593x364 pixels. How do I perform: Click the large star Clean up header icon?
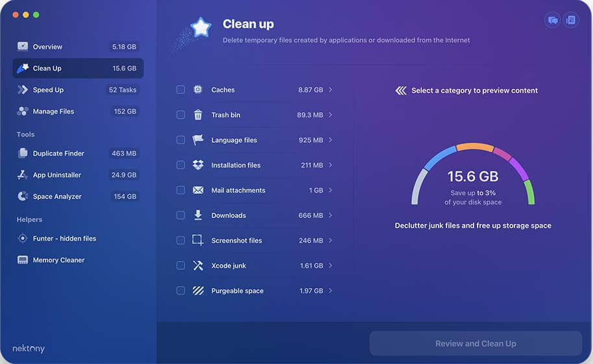[200, 28]
